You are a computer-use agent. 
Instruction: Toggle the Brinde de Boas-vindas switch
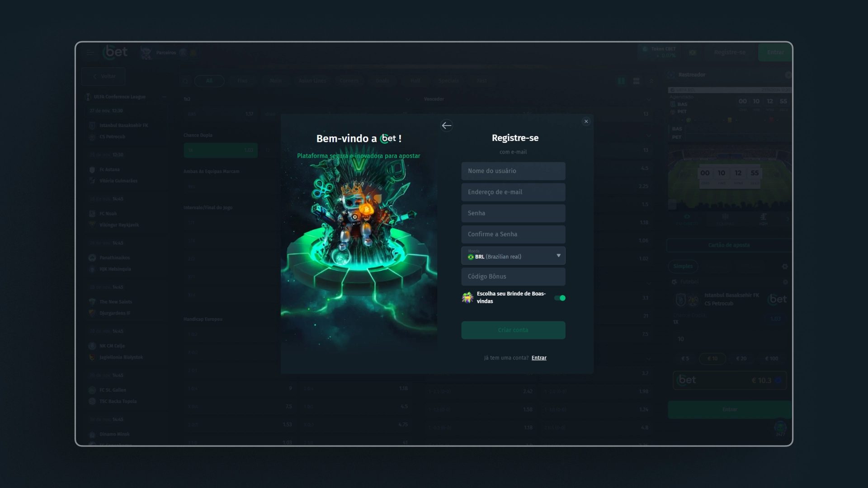pos(560,298)
